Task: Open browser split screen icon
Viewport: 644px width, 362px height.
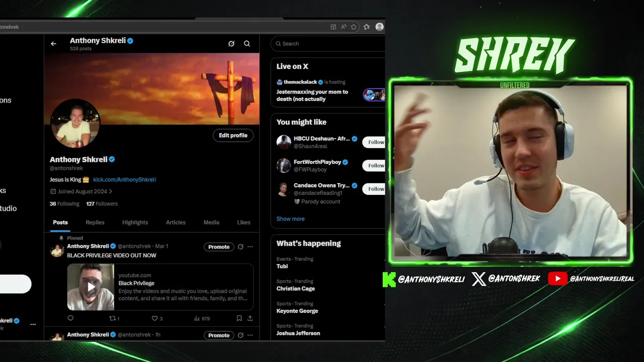Action: coord(333,27)
